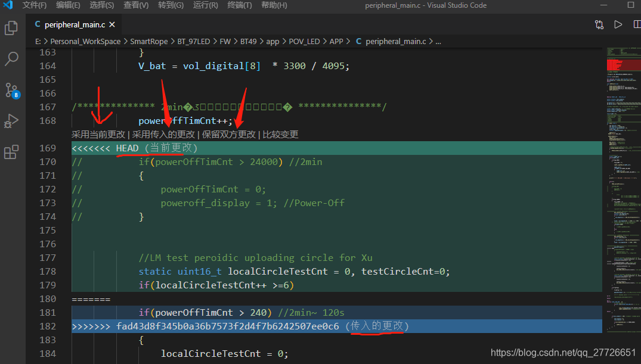Click if(localCircleTestCnt++ >=6) line
The image size is (641, 364).
[216, 285]
